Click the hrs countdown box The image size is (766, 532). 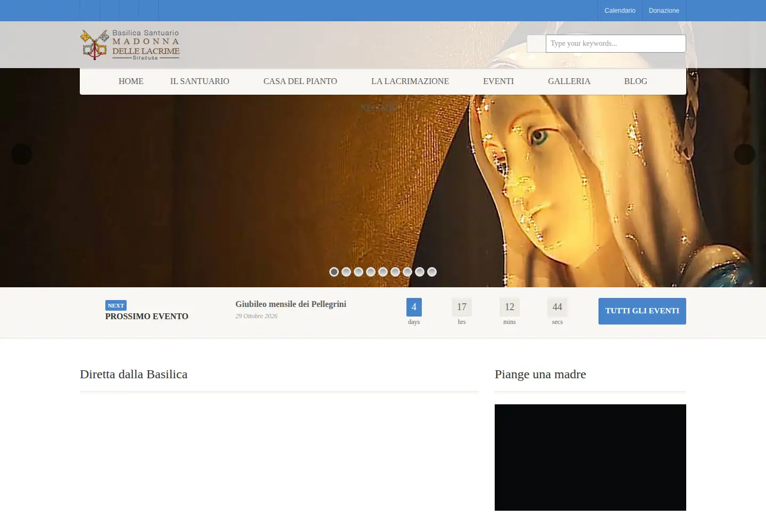[462, 307]
